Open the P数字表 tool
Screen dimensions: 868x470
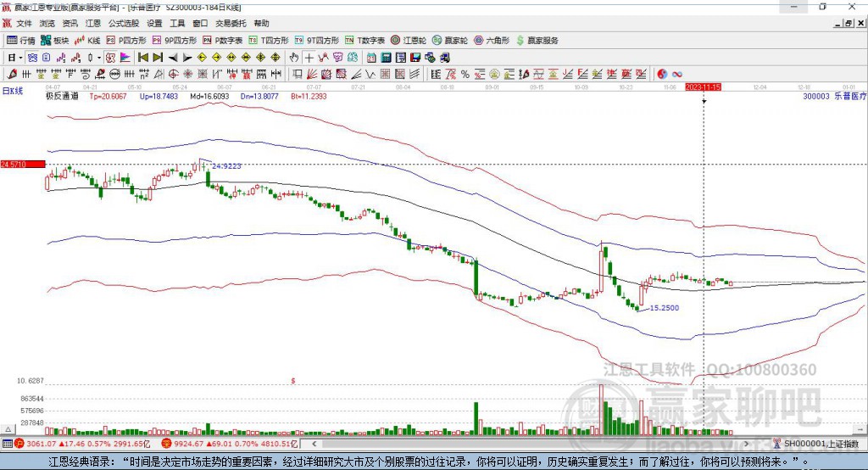(x=223, y=41)
